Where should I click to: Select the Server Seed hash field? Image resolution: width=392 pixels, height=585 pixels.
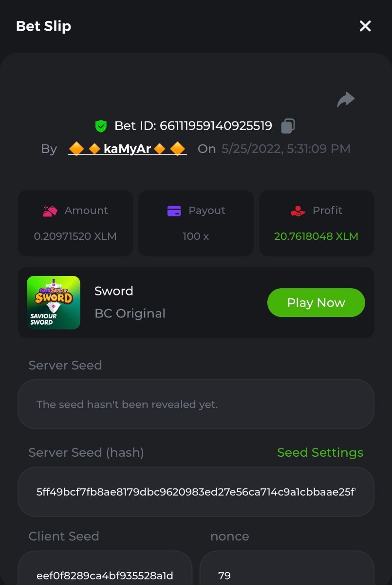196,492
